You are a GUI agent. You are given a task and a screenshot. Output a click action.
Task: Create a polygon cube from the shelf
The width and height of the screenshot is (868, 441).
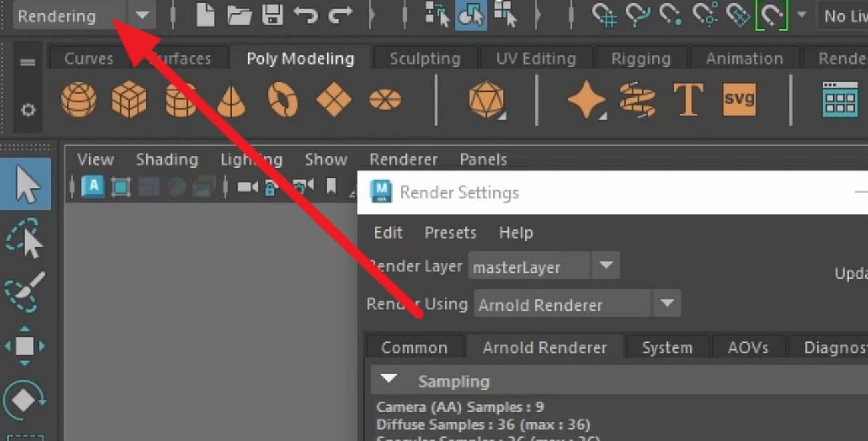click(x=130, y=99)
